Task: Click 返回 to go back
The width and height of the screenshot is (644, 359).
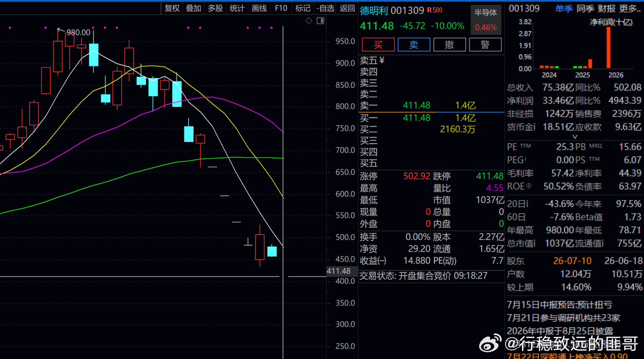Action: pyautogui.click(x=347, y=8)
